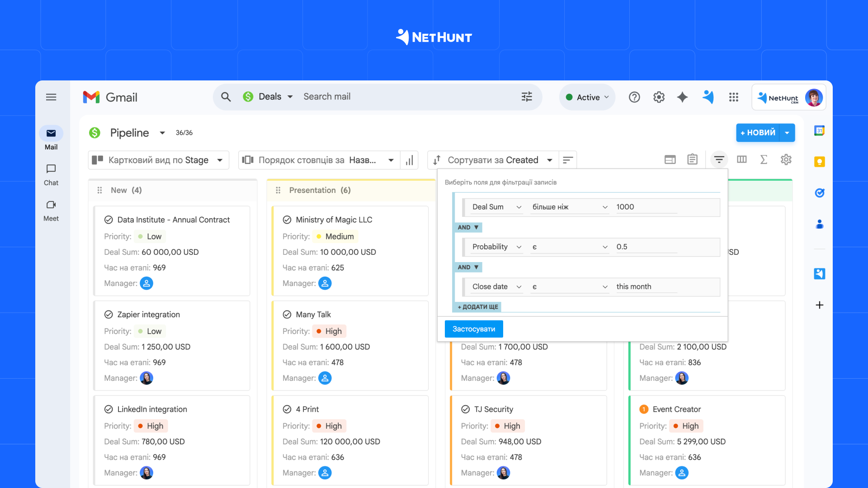Click the search magnifier icon
This screenshot has width=868, height=488.
226,97
